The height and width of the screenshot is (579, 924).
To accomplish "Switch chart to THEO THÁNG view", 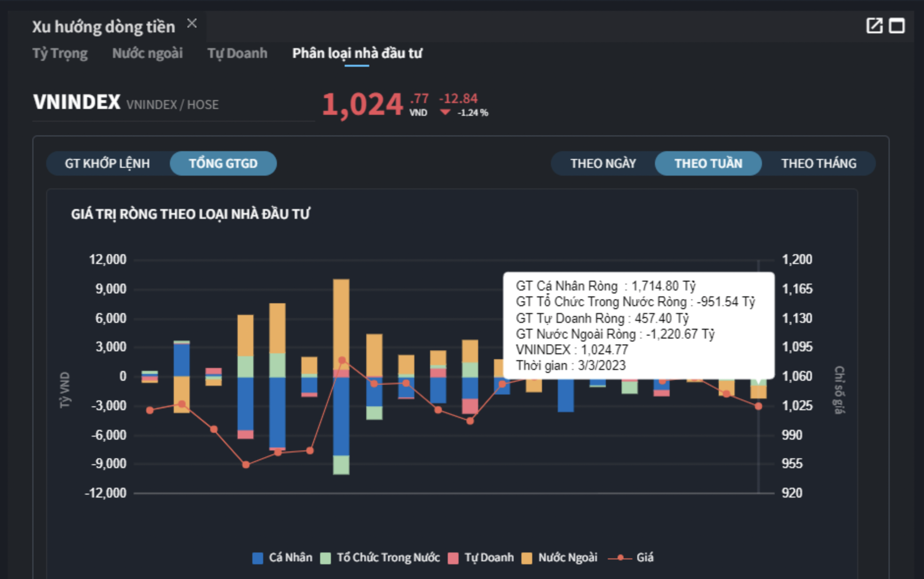I will click(818, 163).
